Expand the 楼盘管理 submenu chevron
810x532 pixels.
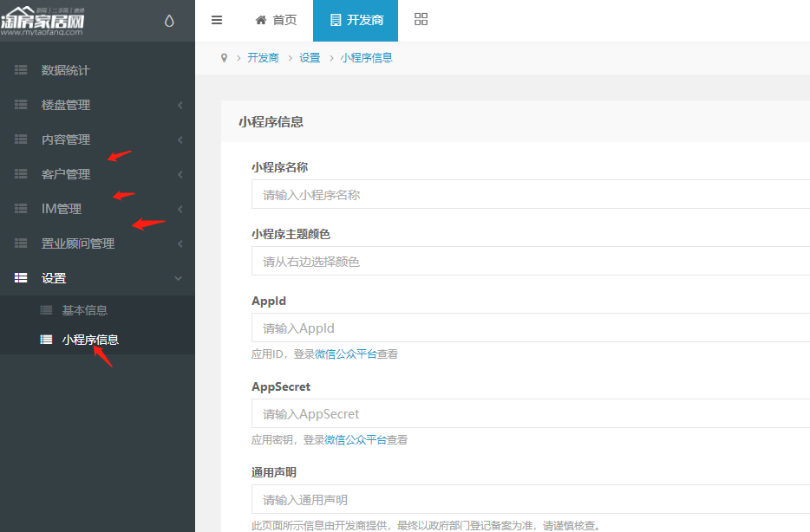pos(180,105)
